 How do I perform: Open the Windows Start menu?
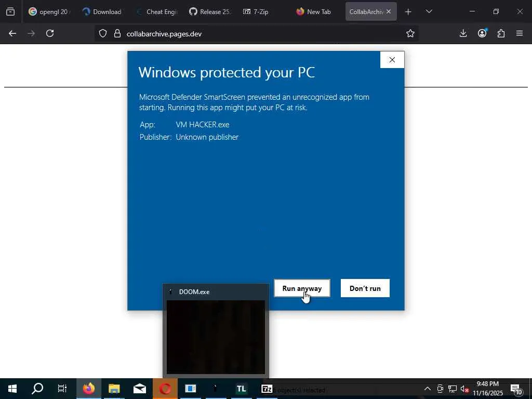pyautogui.click(x=12, y=389)
